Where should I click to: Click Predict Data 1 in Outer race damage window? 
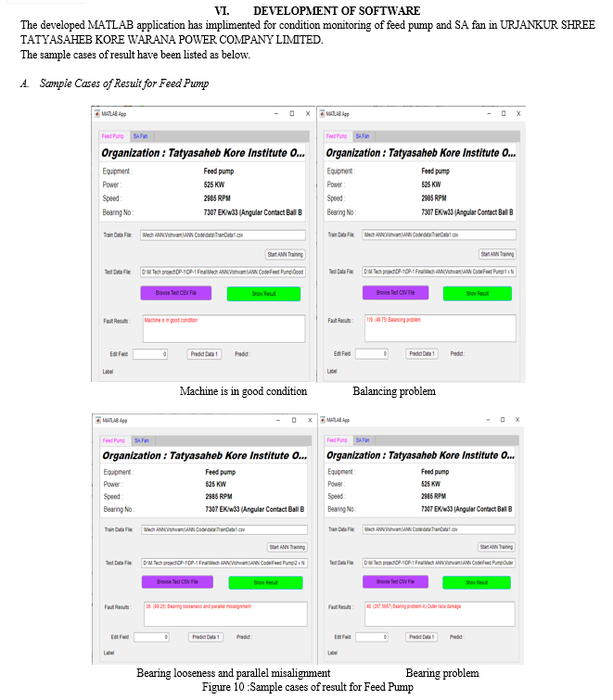(x=421, y=637)
